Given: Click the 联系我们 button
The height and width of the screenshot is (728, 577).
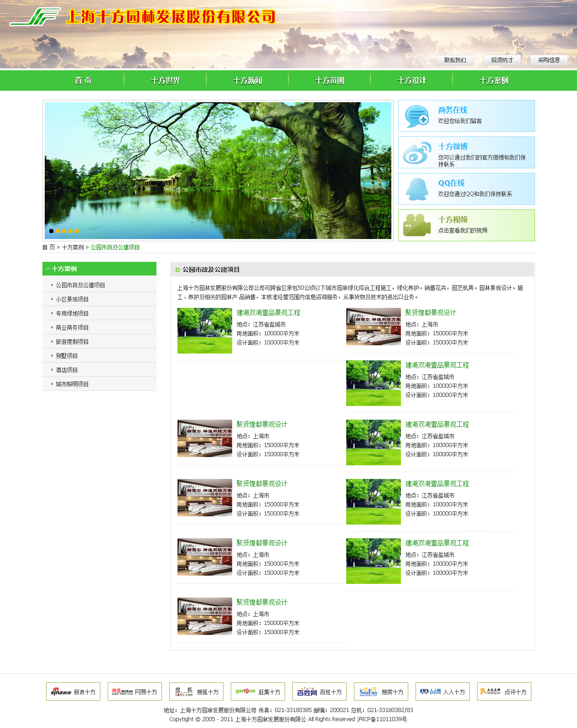Looking at the screenshot, I should 455,60.
